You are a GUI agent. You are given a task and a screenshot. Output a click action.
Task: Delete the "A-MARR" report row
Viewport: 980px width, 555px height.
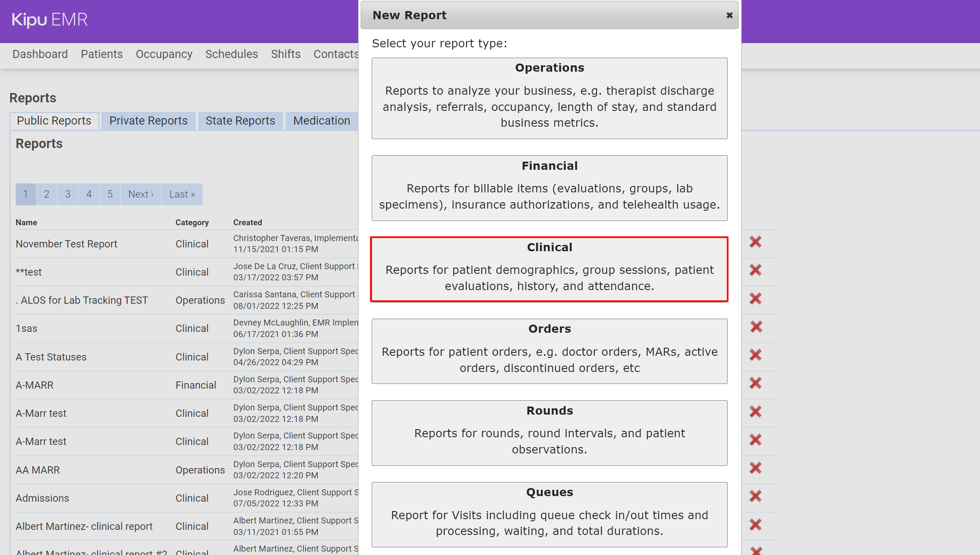[755, 383]
